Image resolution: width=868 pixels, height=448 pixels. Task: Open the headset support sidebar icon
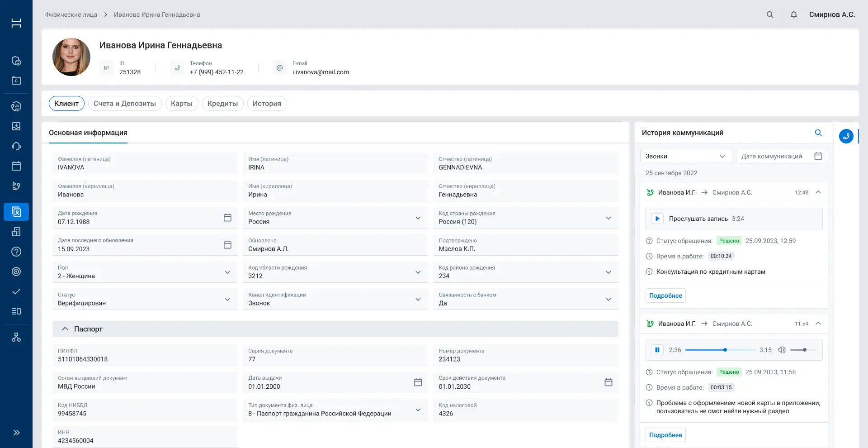click(16, 146)
